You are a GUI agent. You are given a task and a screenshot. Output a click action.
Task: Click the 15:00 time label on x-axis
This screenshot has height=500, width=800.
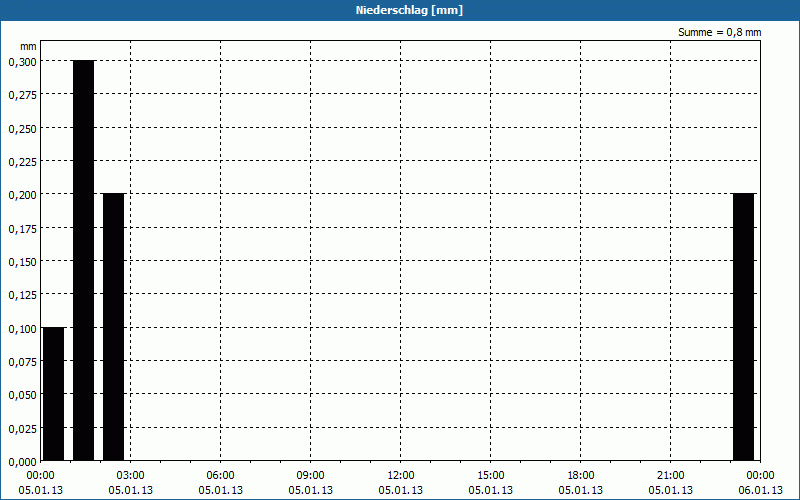pos(490,476)
